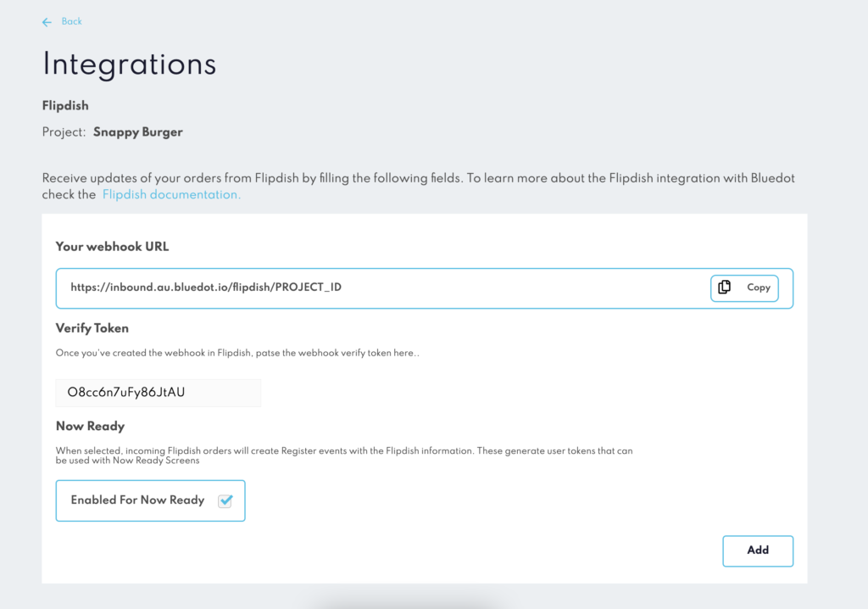The image size is (868, 609).
Task: Click the Your webhook URL heading
Action: 112,247
